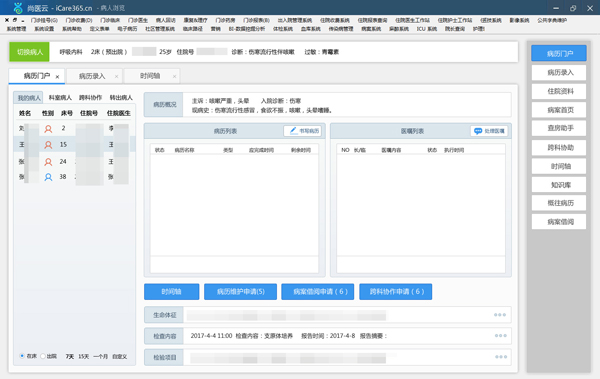Expand 检验项目 row with ellipsis
Viewport: 600px width, 379px height.
[x=500, y=357]
